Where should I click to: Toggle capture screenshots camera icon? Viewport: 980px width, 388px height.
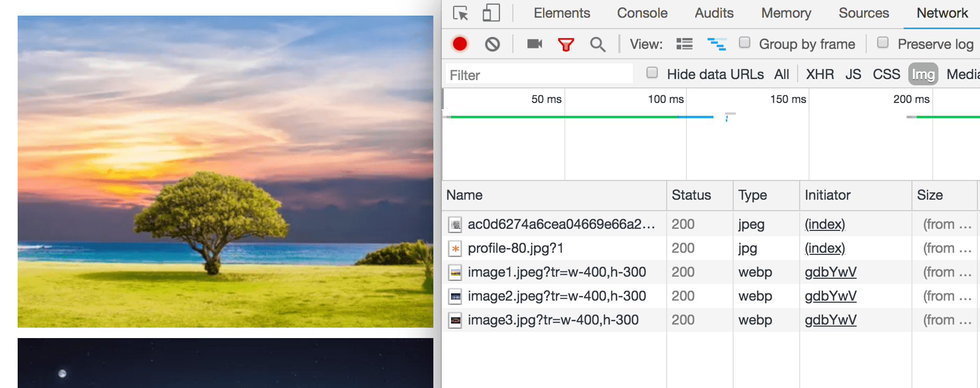pos(535,44)
